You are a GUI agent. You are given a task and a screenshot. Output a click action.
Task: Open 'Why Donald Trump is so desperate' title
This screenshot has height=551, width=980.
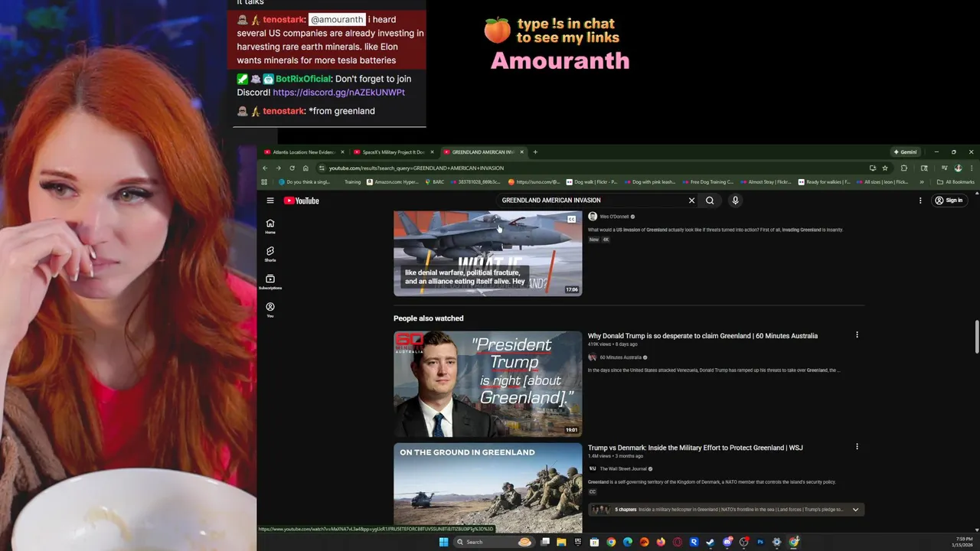tap(702, 336)
